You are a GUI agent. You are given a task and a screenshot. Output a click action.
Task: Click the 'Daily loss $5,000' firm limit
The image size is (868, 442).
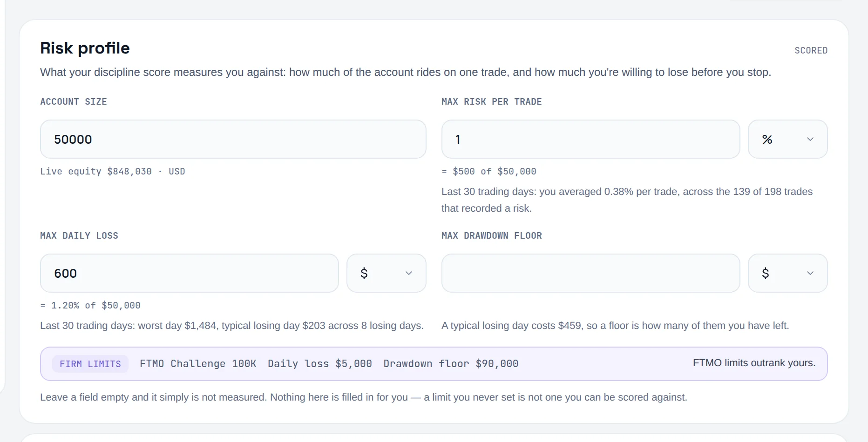click(320, 364)
